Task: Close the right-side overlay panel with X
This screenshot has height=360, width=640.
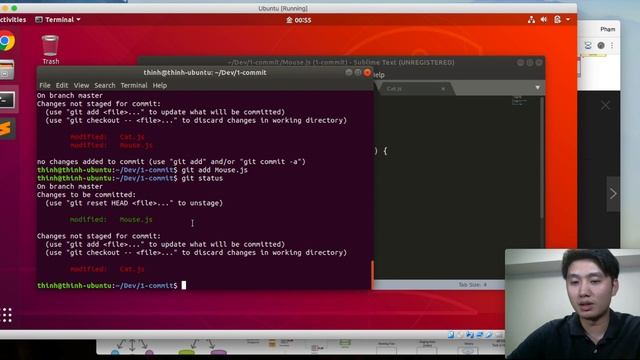Action: point(605,105)
